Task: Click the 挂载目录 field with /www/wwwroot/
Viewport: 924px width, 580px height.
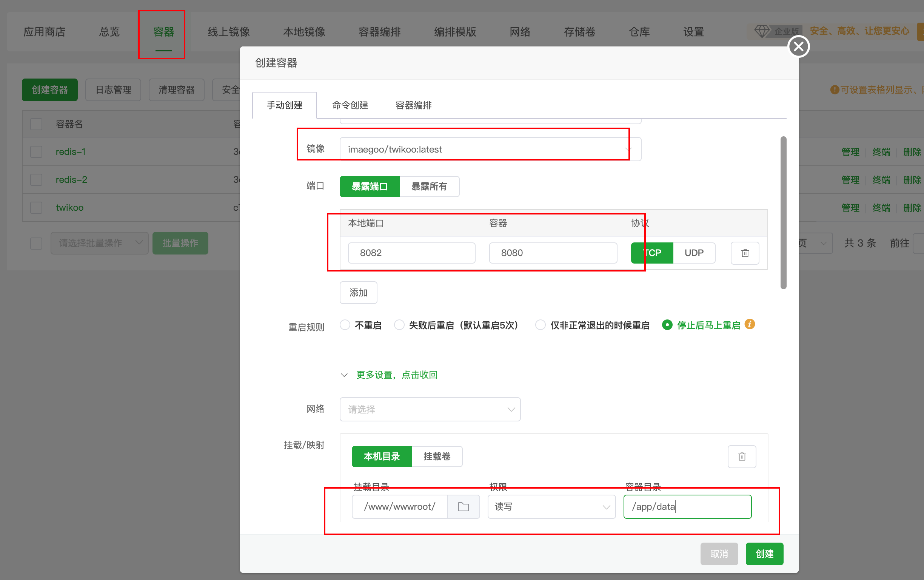Action: [x=399, y=506]
